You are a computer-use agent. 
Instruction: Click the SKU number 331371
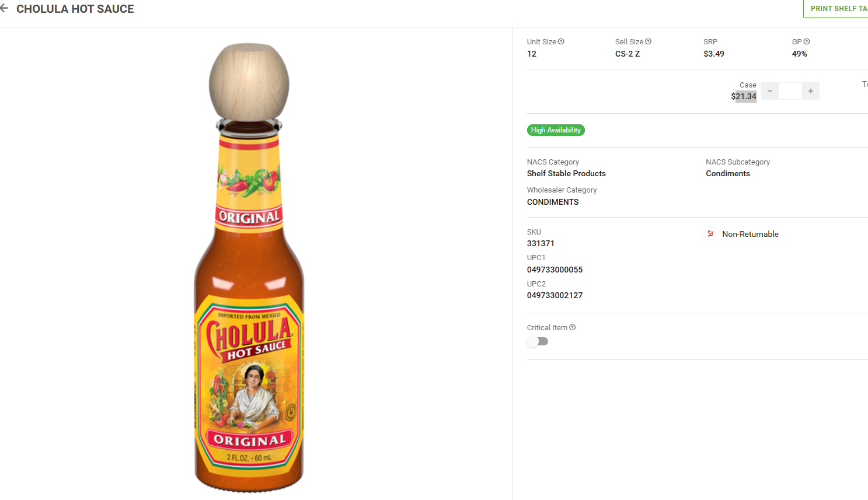541,243
